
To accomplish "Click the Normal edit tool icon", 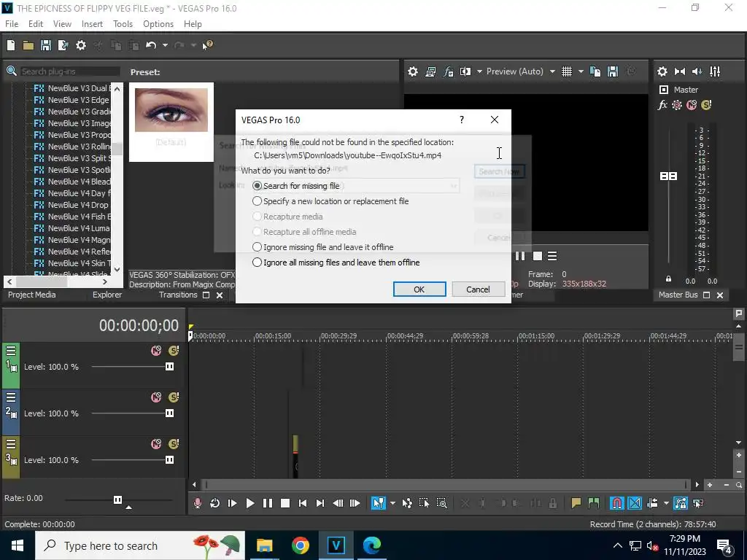I will 379,503.
